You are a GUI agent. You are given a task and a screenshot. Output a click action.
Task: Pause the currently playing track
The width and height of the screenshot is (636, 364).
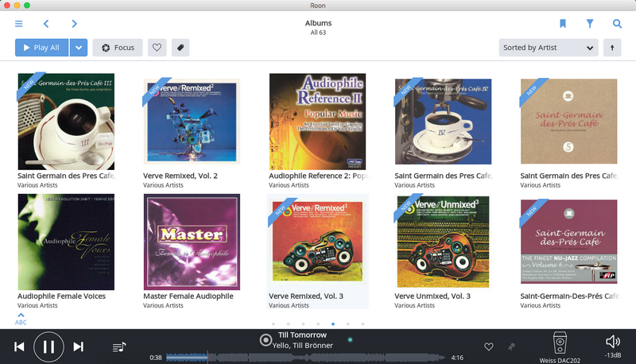coord(48,347)
